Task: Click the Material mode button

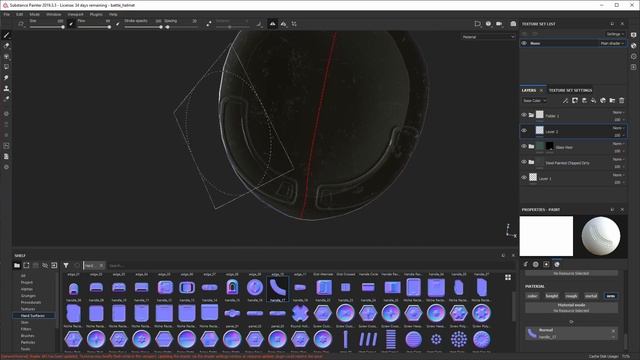Action: click(571, 307)
